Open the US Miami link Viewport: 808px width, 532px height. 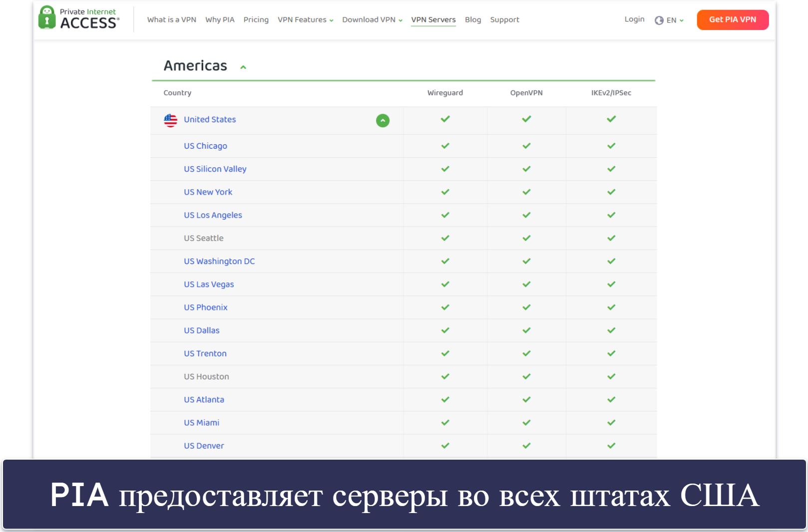pyautogui.click(x=201, y=423)
